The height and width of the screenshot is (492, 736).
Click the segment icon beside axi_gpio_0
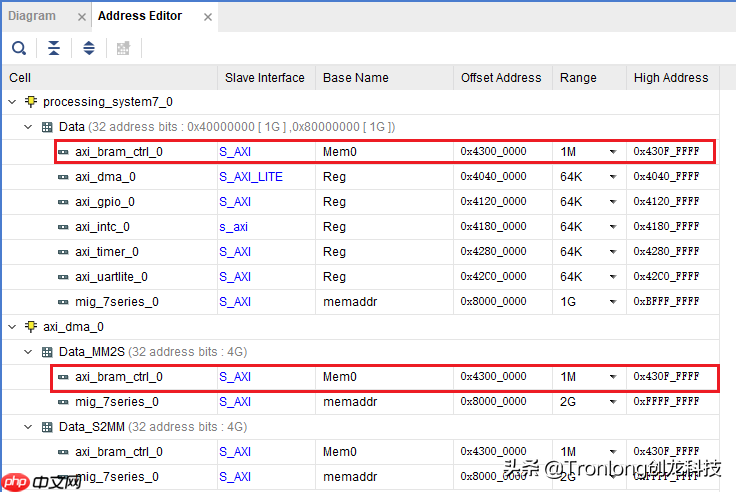click(x=63, y=202)
